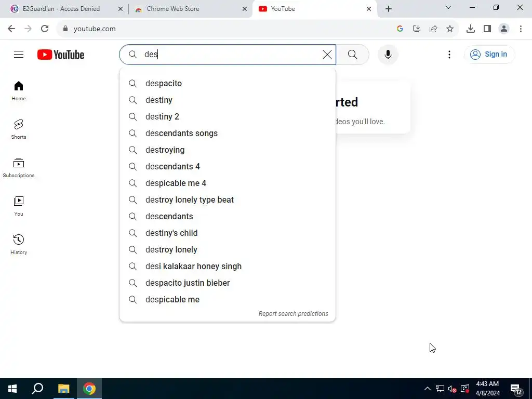Select suggestion 'destiny'
532x399 pixels.
(228, 100)
